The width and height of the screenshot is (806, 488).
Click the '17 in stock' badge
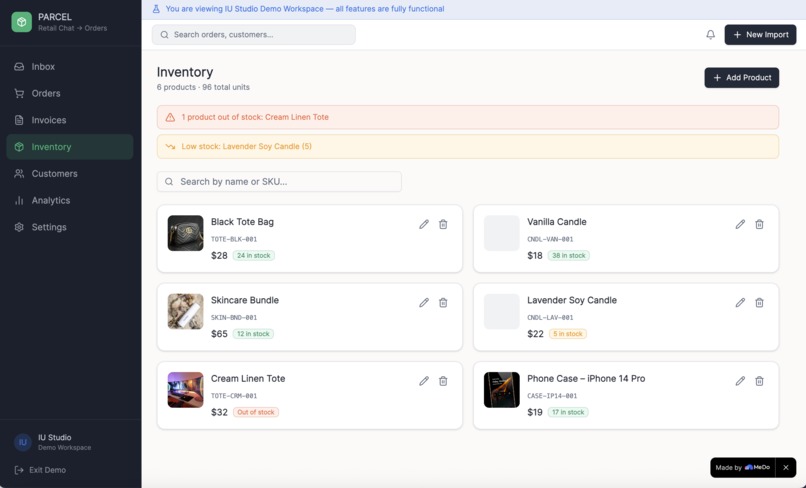568,412
